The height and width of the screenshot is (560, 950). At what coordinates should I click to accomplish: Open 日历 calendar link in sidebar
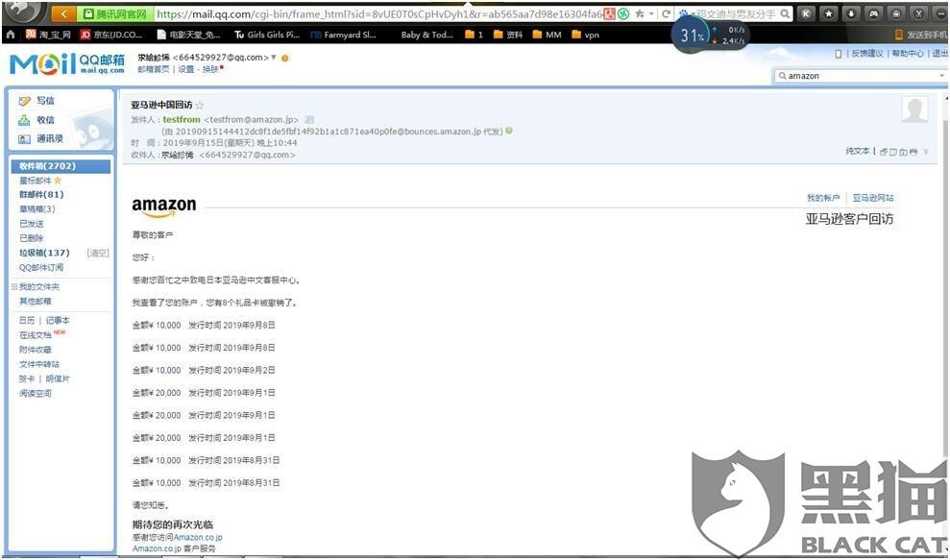pos(27,320)
